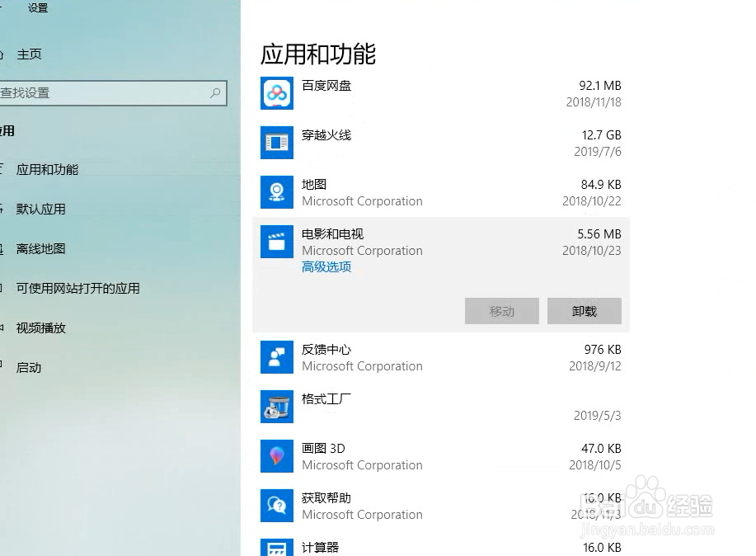Select the 百度网盘 name text
This screenshot has width=756, height=556.
coord(326,86)
